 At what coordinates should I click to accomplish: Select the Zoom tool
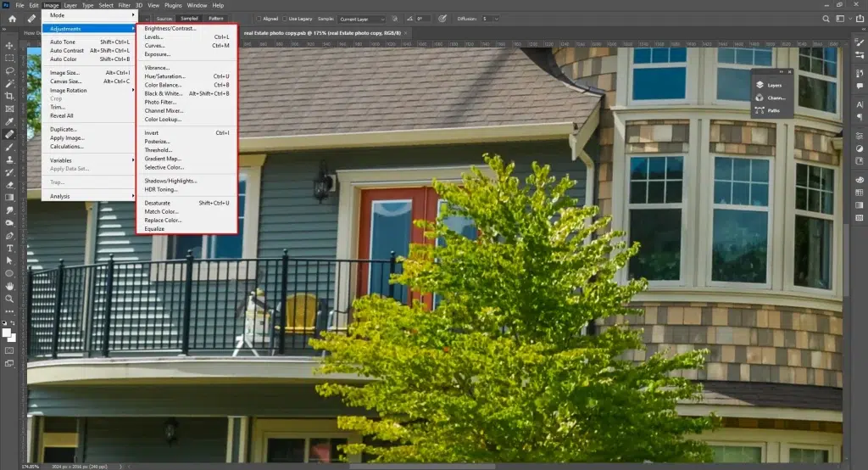[9, 299]
